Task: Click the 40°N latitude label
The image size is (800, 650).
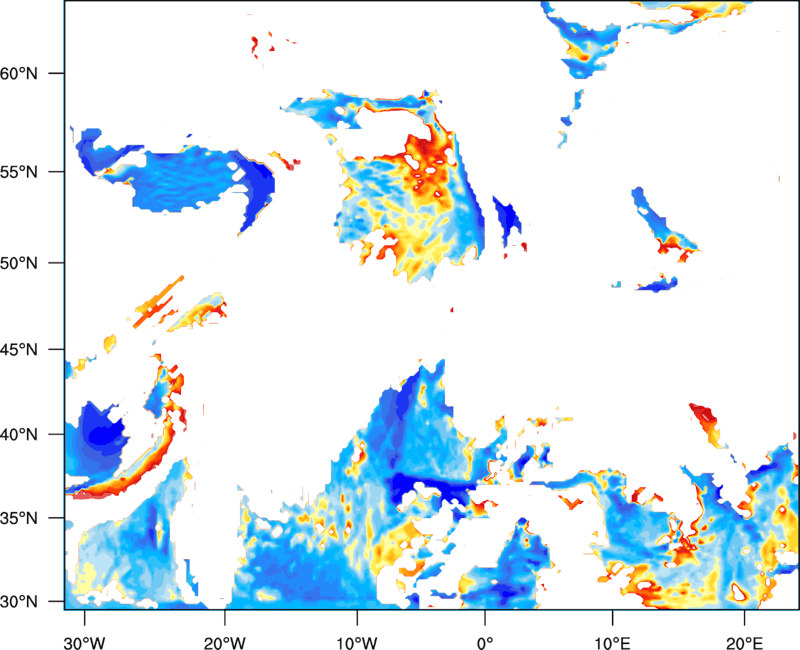Action: pyautogui.click(x=19, y=435)
